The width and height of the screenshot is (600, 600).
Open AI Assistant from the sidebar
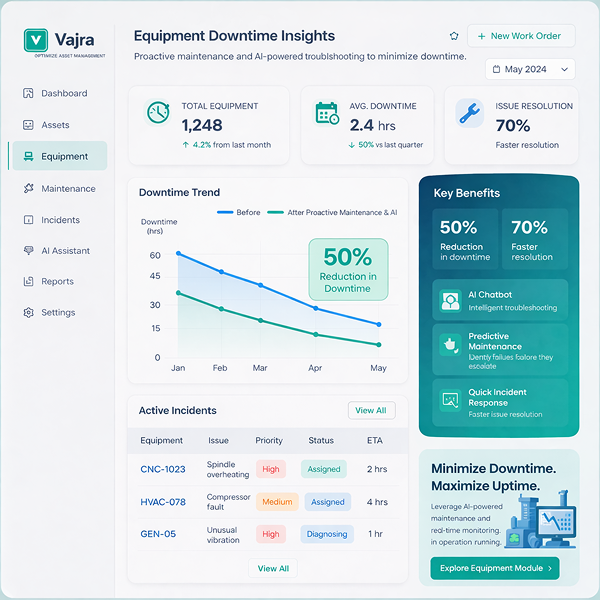coord(64,251)
